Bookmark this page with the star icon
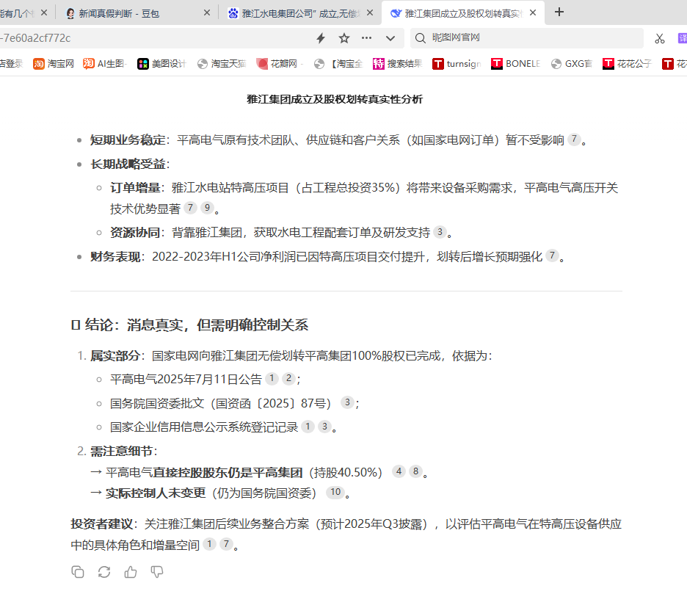Image resolution: width=687 pixels, height=616 pixels. pyautogui.click(x=344, y=38)
